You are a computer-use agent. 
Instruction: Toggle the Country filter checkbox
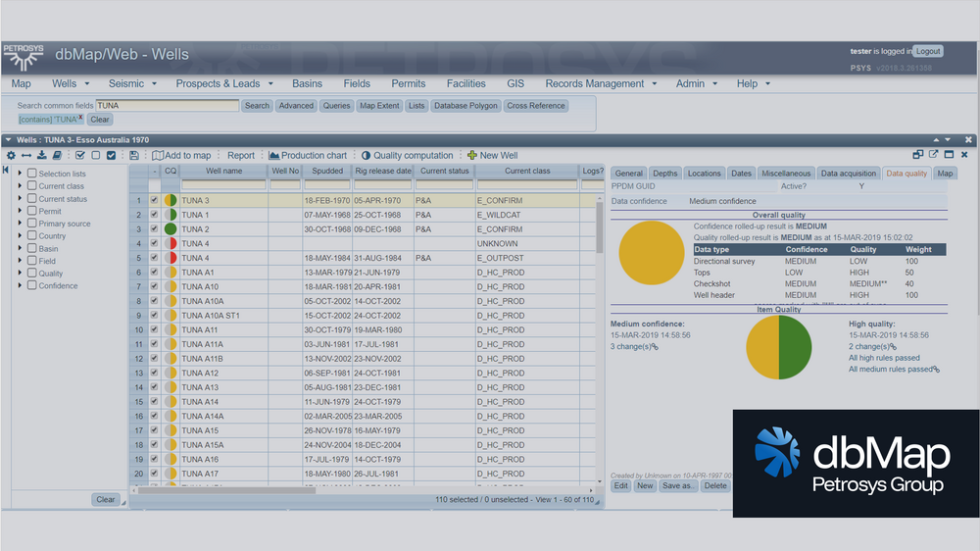[32, 235]
